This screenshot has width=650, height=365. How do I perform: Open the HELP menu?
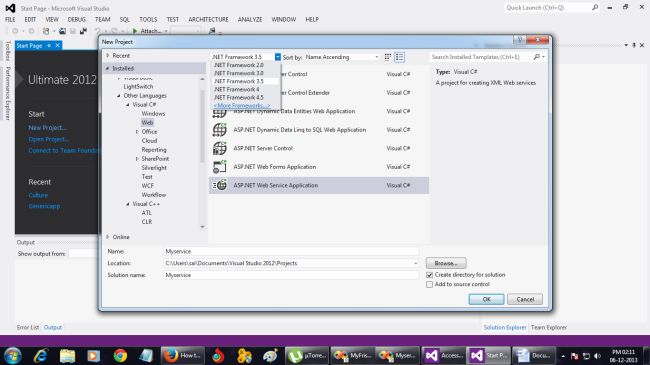point(312,19)
